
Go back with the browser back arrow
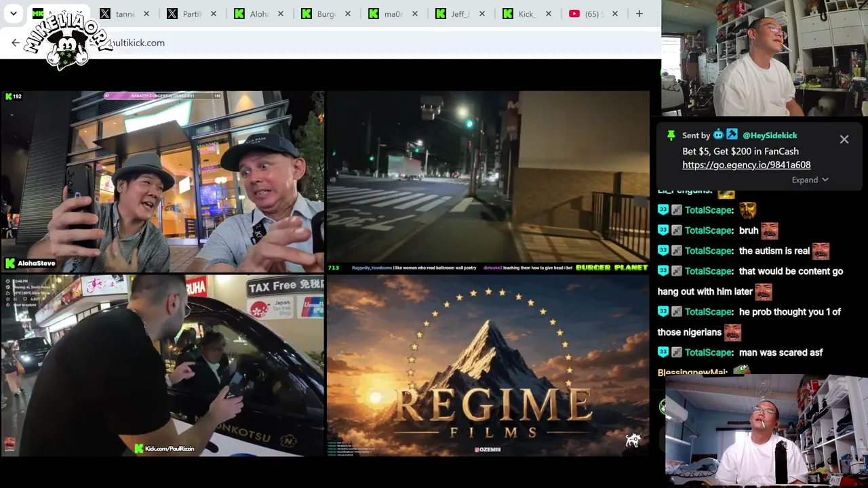[x=16, y=43]
